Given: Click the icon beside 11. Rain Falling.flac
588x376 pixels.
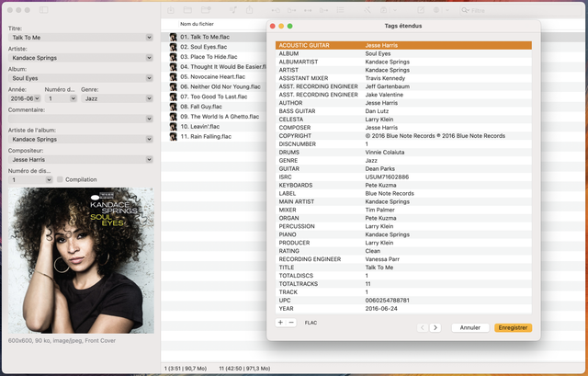Looking at the screenshot, I should tap(173, 137).
